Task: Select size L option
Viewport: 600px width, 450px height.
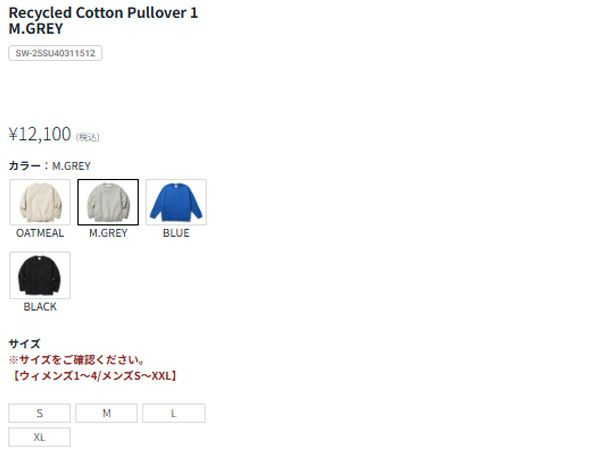Action: click(174, 413)
